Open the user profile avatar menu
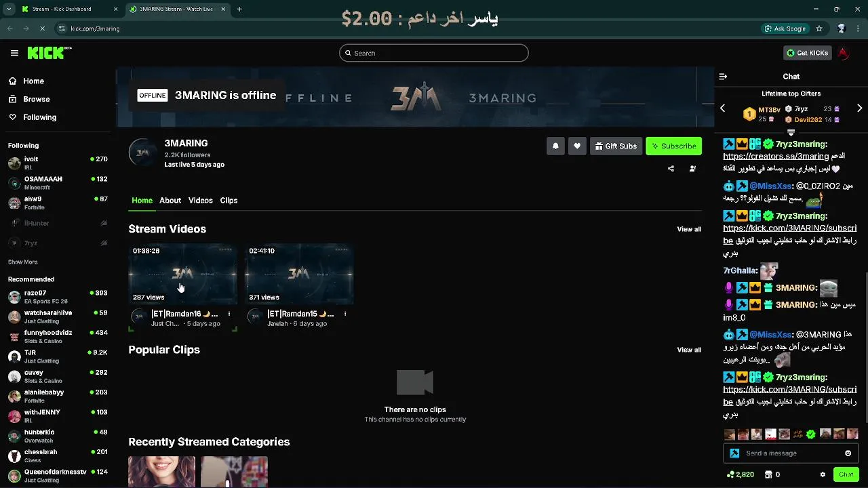This screenshot has height=488, width=868. (x=844, y=53)
